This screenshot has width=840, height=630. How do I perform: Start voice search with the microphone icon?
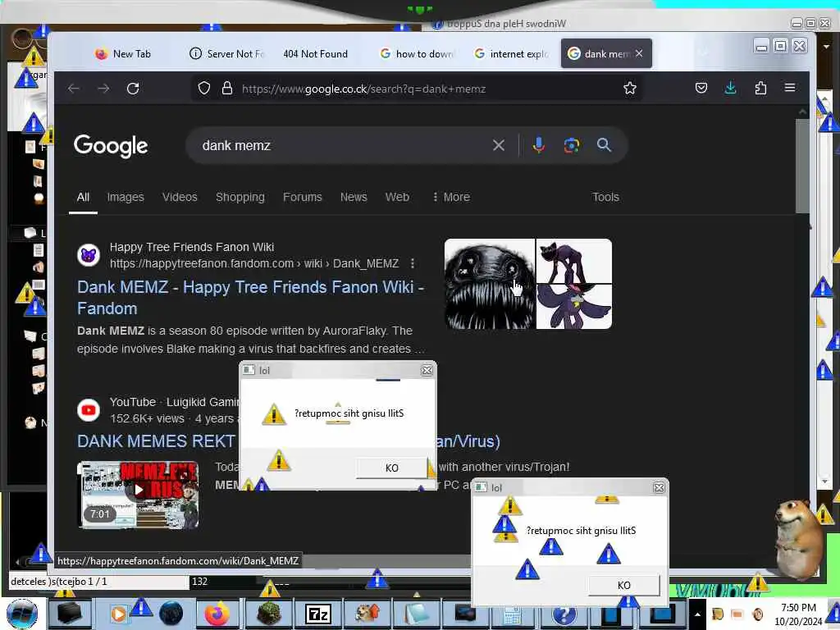pyautogui.click(x=538, y=145)
